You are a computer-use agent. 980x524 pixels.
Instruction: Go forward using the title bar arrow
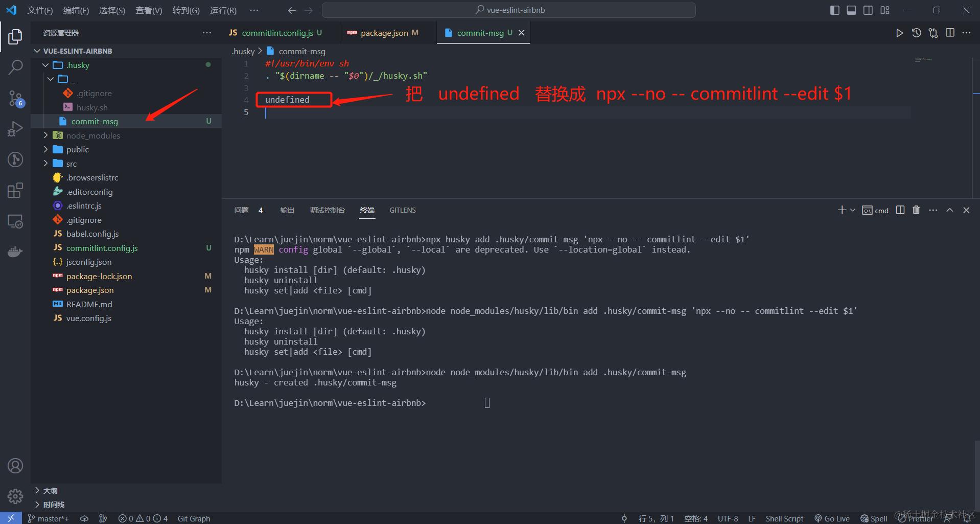click(x=309, y=10)
